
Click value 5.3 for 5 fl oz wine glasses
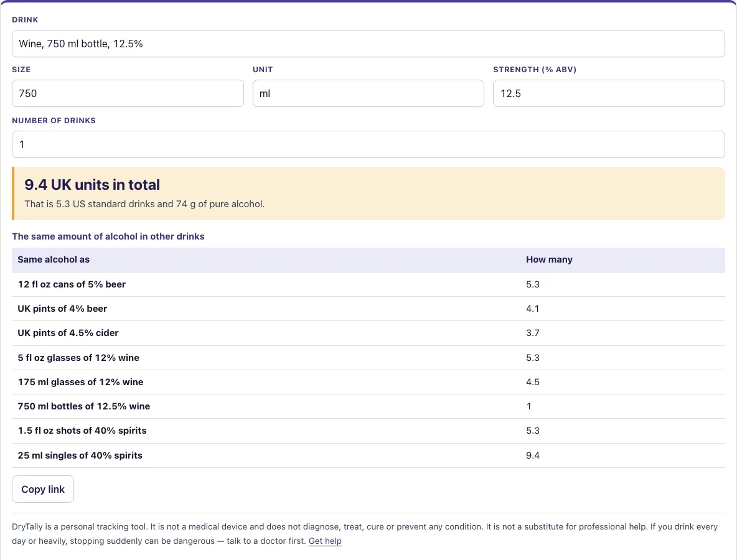coord(533,358)
